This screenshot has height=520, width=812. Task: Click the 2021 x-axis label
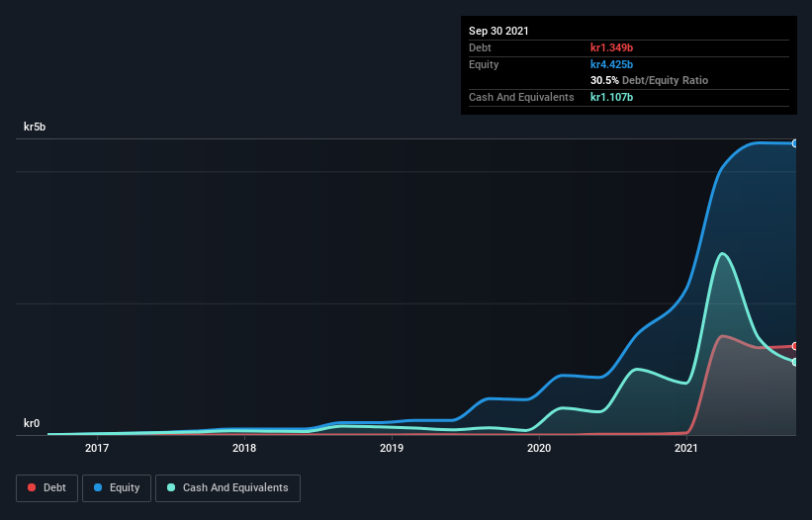[686, 448]
